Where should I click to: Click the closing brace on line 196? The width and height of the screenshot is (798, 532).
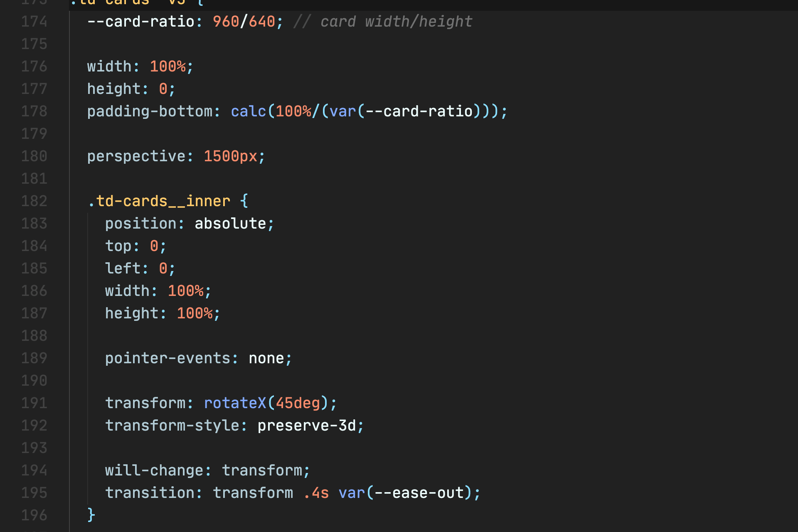pyautogui.click(x=91, y=515)
